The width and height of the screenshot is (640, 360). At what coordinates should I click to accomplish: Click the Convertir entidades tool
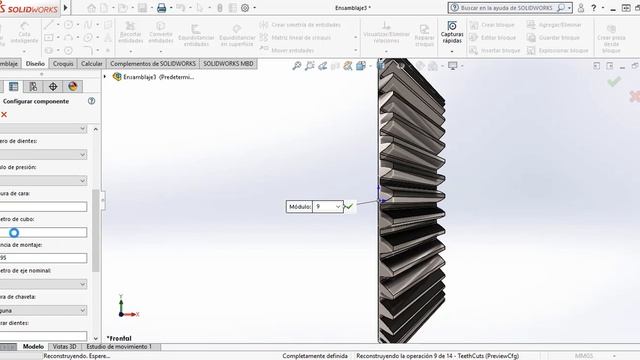click(x=161, y=33)
